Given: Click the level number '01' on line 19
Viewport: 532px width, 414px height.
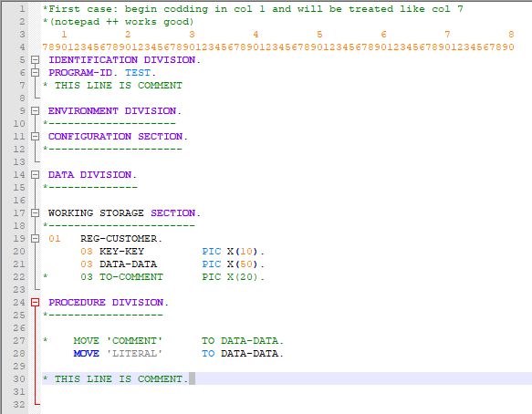Looking at the screenshot, I should [54, 239].
